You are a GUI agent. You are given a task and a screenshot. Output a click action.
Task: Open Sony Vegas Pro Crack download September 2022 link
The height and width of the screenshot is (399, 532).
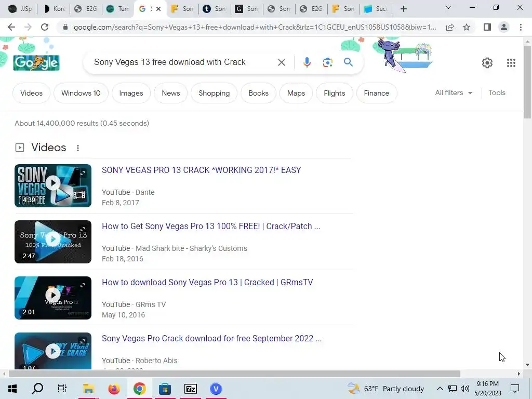pos(212,338)
